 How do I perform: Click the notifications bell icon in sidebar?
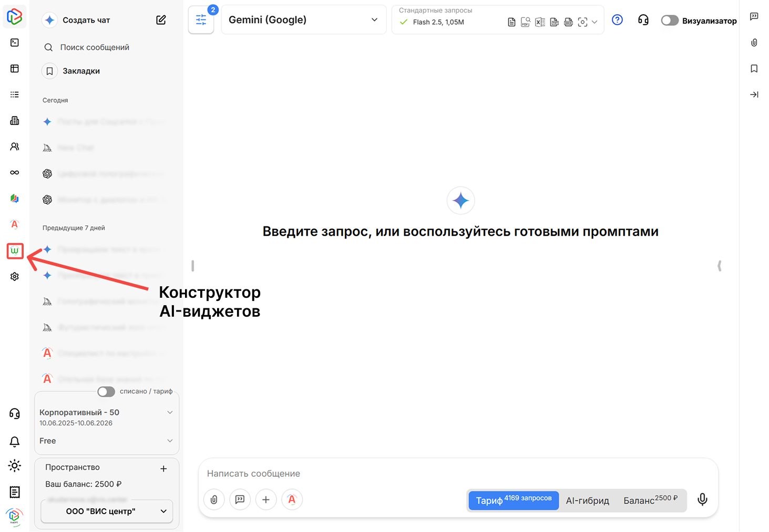coord(14,442)
